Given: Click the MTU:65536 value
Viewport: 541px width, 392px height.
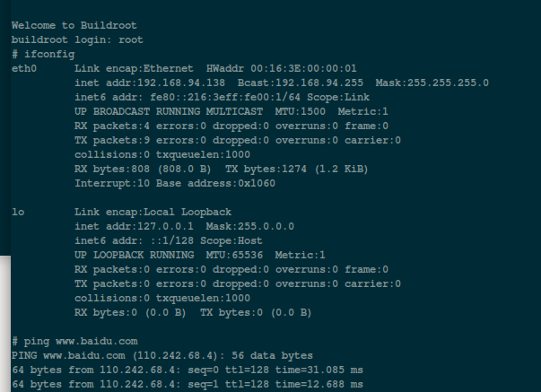Looking at the screenshot, I should [234, 256].
